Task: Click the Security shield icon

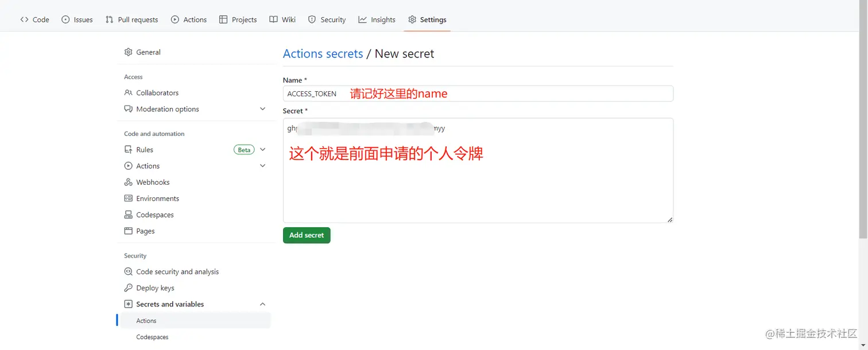Action: [312, 20]
